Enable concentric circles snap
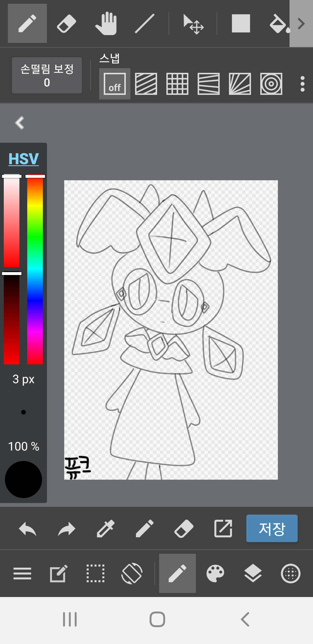 click(271, 84)
